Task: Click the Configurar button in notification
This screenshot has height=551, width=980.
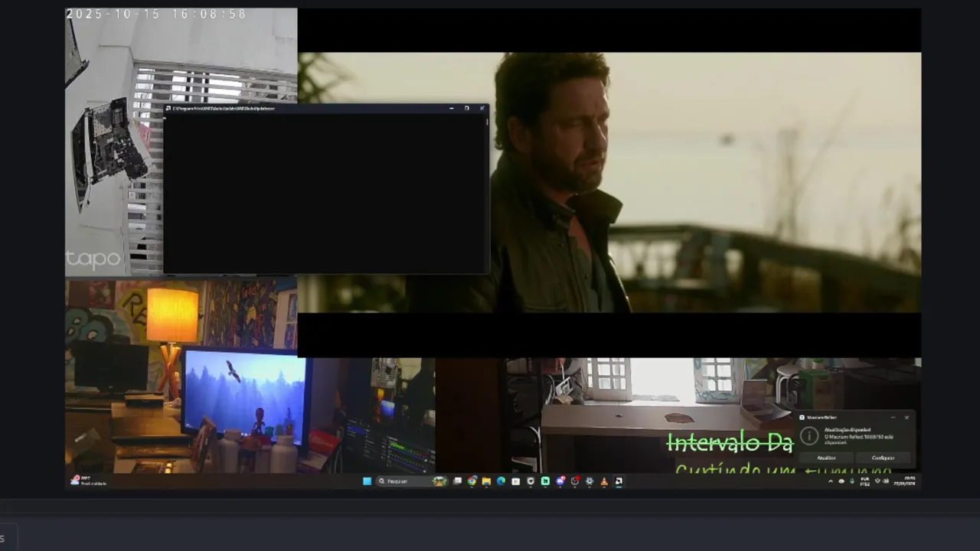Action: point(883,458)
